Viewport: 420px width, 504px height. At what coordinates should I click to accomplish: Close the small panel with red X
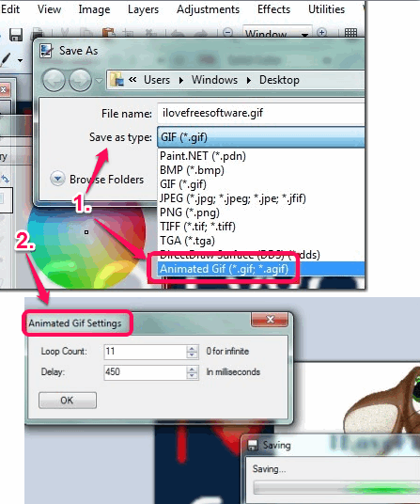tap(4, 89)
